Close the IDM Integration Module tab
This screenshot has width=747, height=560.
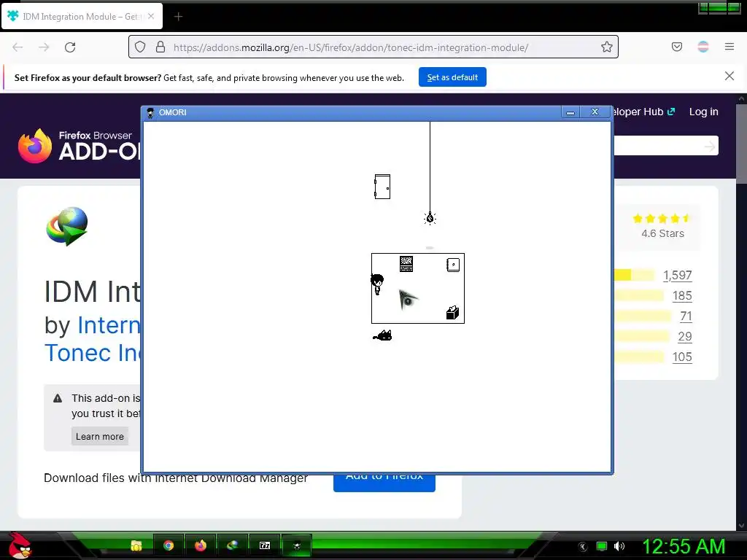[x=151, y=16]
